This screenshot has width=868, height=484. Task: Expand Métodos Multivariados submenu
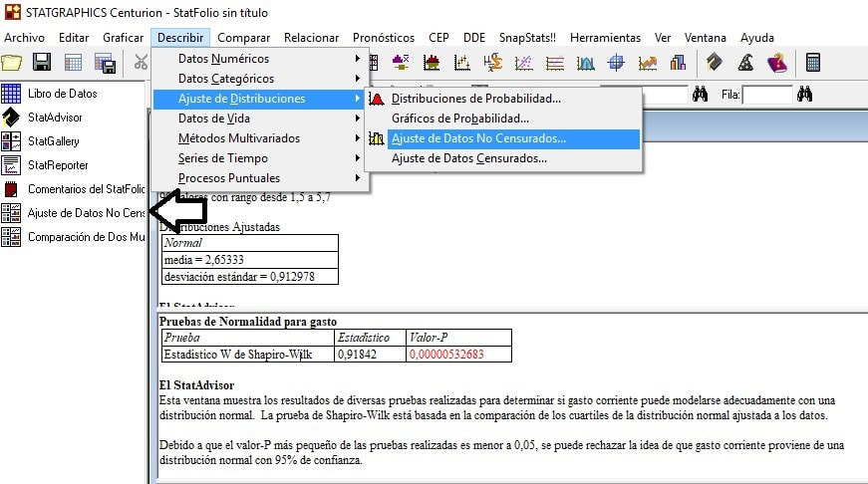[x=260, y=138]
